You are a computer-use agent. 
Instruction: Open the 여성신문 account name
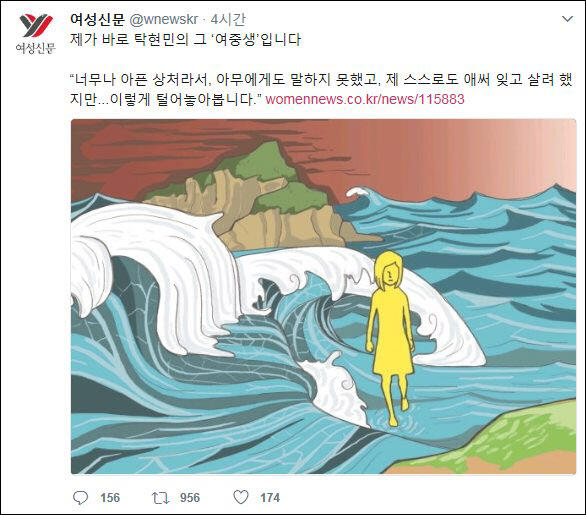[x=97, y=19]
